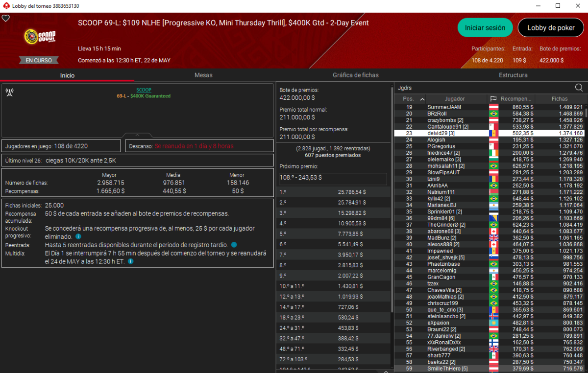Click flag beside abarone68

pyautogui.click(x=493, y=231)
